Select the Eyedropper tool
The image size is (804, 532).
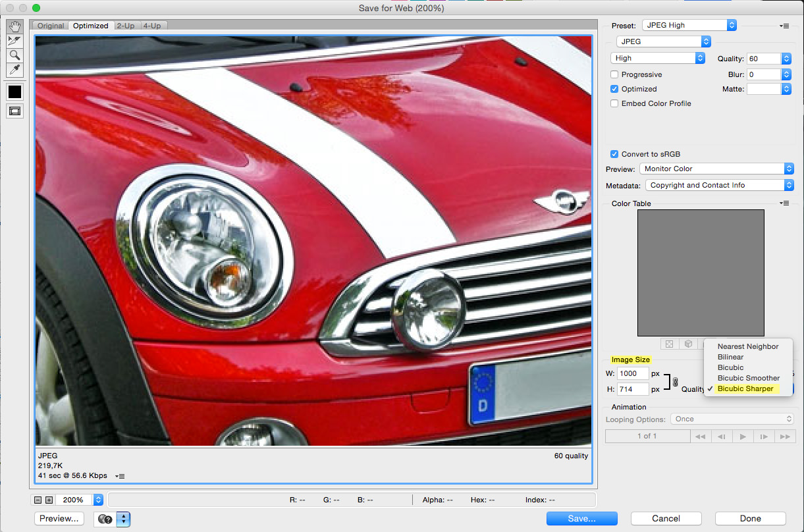14,70
